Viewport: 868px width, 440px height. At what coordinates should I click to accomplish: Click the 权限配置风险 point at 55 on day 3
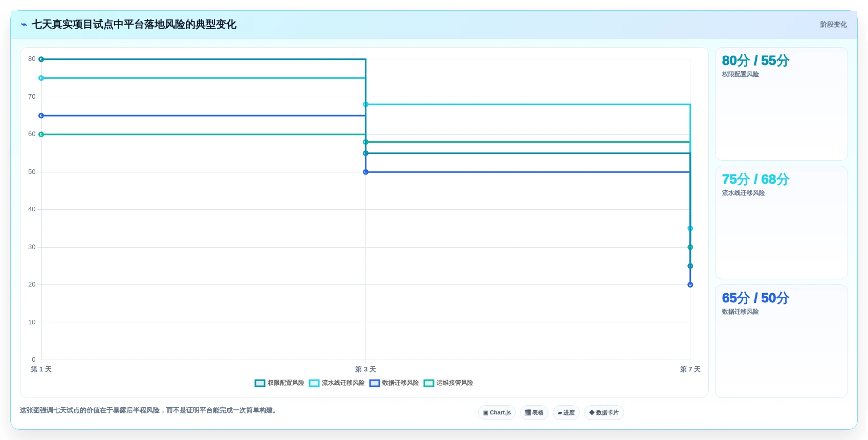(x=365, y=153)
